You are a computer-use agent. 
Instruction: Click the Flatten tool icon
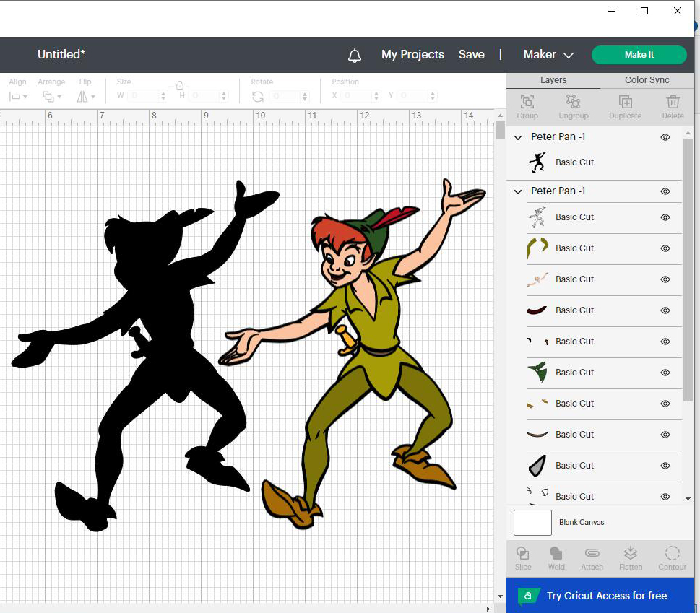point(631,553)
